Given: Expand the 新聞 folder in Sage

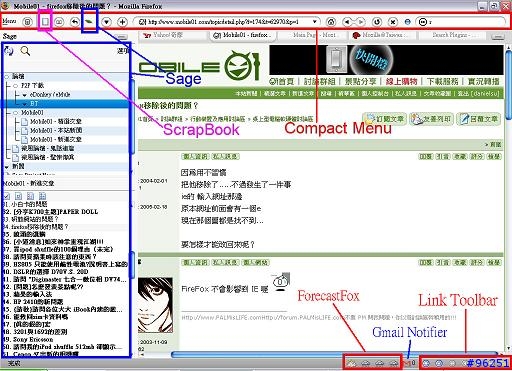Looking at the screenshot, I should [x=7, y=166].
